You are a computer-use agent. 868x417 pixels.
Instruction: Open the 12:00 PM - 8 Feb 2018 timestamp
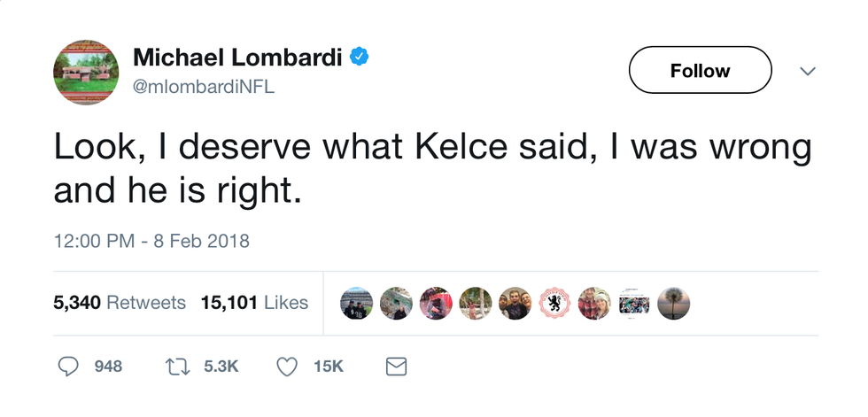[151, 241]
